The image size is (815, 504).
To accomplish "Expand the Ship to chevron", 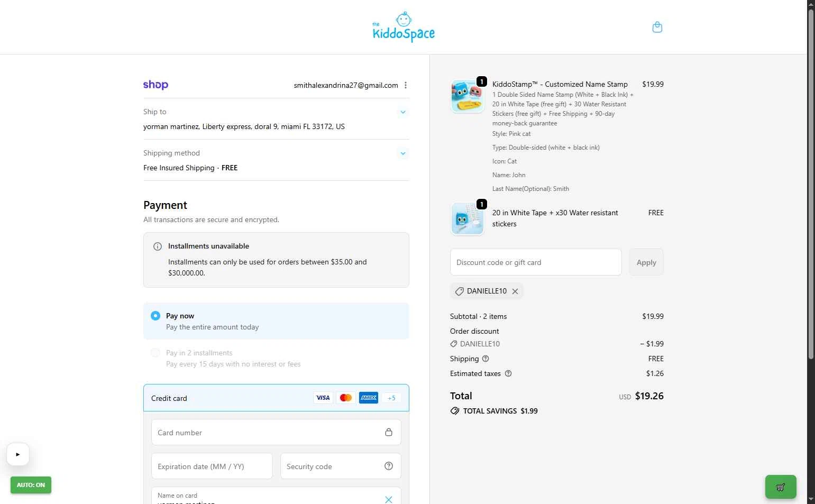I will (x=403, y=112).
